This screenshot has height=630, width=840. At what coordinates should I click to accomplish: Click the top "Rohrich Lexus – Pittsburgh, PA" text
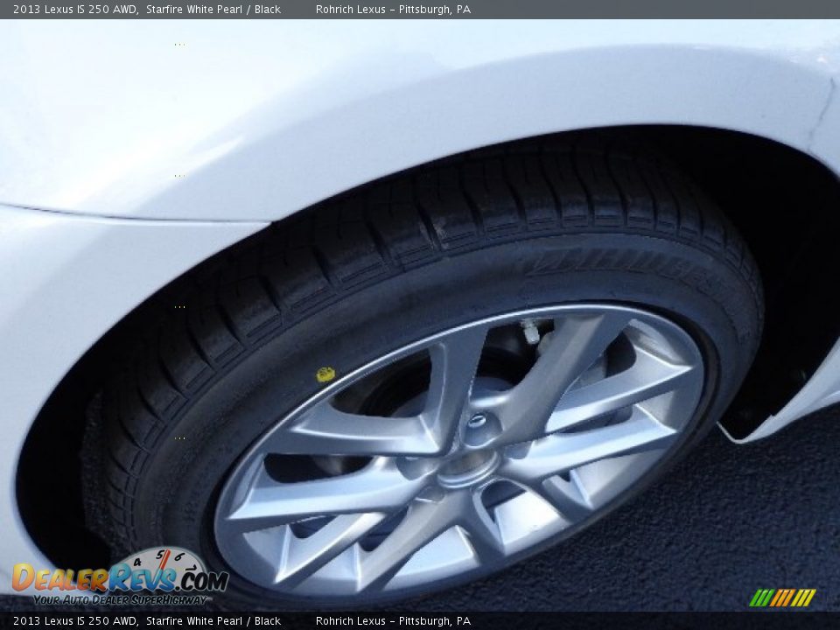pyautogui.click(x=393, y=9)
